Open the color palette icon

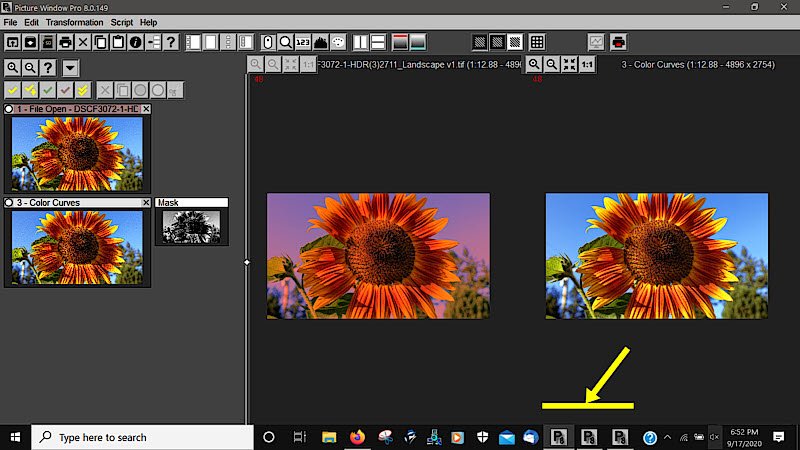(338, 42)
